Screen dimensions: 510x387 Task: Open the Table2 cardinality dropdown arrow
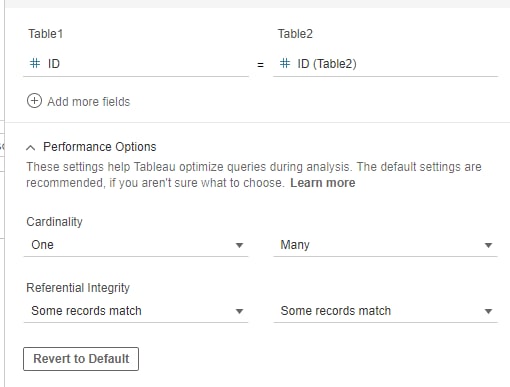[x=488, y=245]
